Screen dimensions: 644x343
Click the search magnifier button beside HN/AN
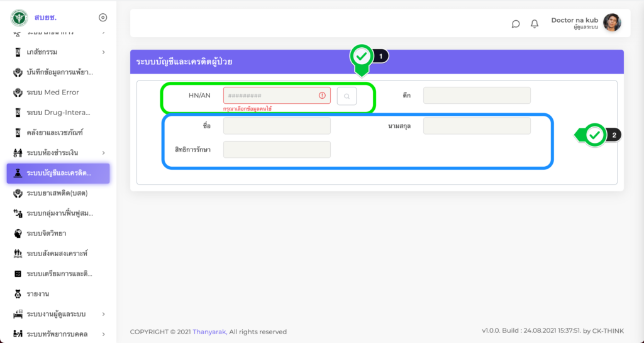[x=347, y=96]
